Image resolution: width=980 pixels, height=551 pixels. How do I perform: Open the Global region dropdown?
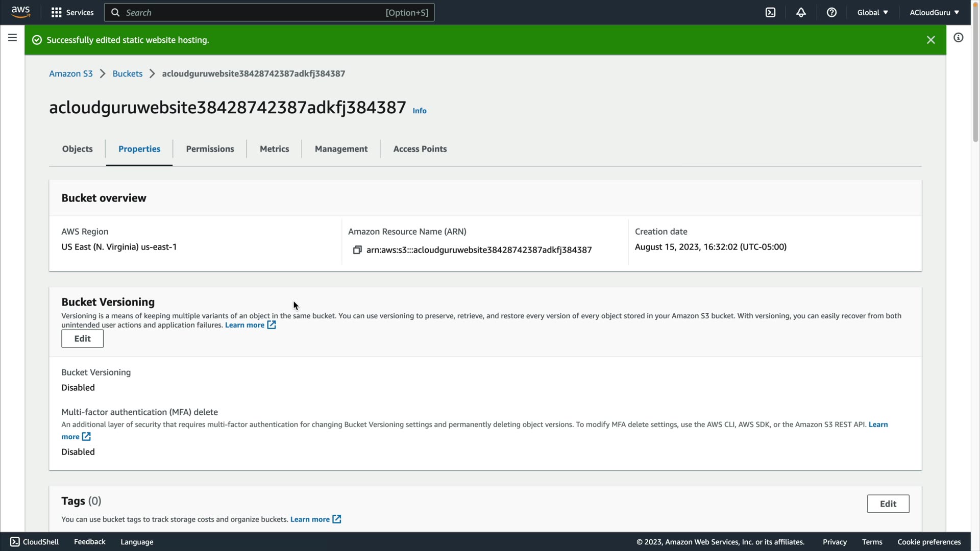pos(872,12)
